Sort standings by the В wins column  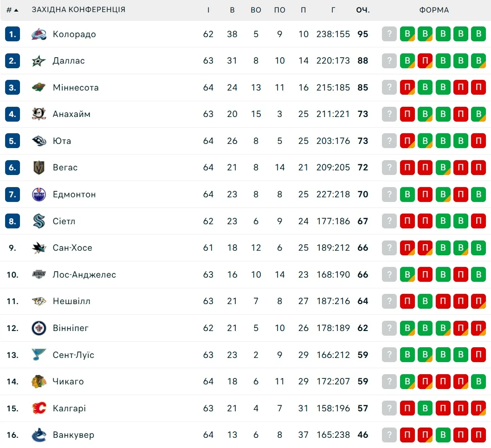[x=232, y=10]
